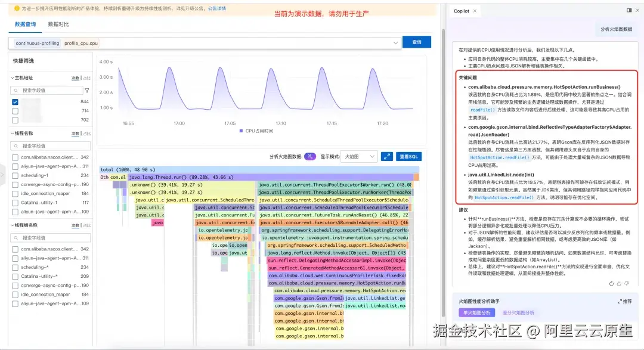644x350 pixels.
Task: Click the 次数 sort option under 主机地址
Action: tap(75, 78)
